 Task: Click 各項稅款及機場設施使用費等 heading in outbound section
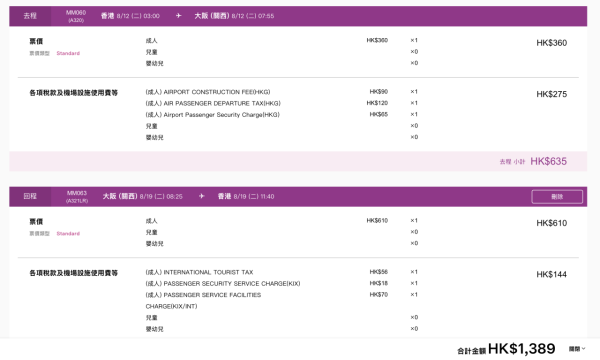coord(73,93)
